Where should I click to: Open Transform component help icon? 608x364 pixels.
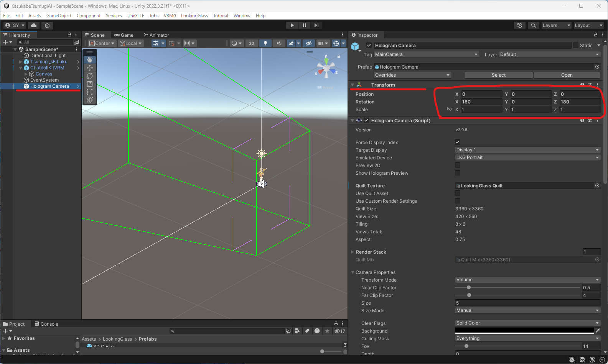tap(582, 85)
